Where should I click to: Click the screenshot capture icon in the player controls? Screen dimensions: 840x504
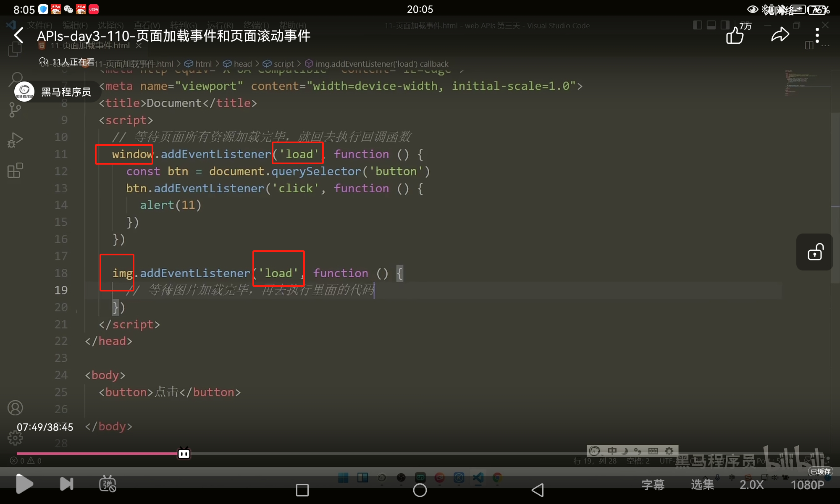click(107, 484)
